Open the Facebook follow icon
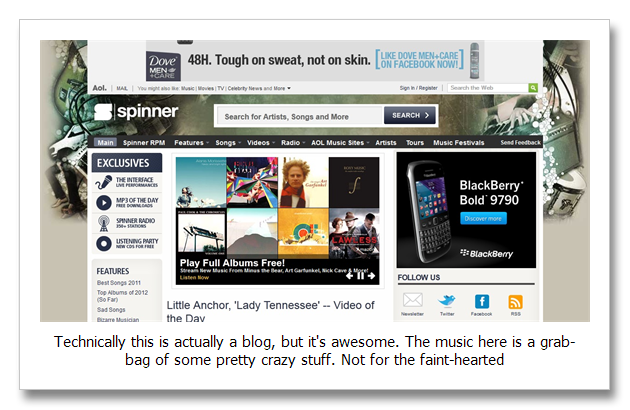630x410 pixels. (481, 301)
